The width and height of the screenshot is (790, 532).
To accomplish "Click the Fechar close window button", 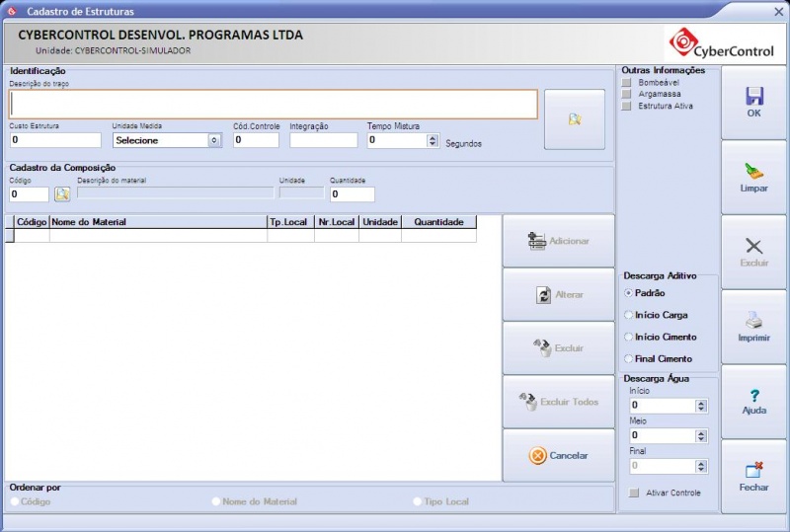I will click(753, 477).
